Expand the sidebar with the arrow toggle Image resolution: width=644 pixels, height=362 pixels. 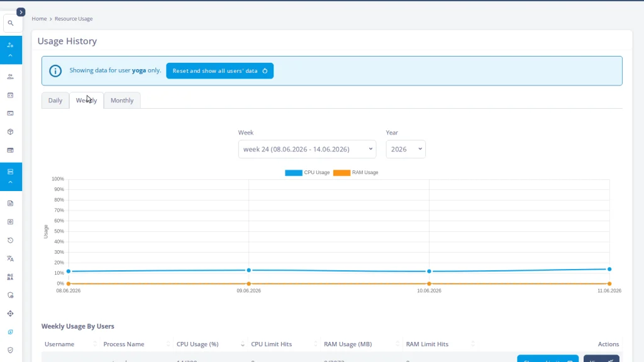[21, 12]
